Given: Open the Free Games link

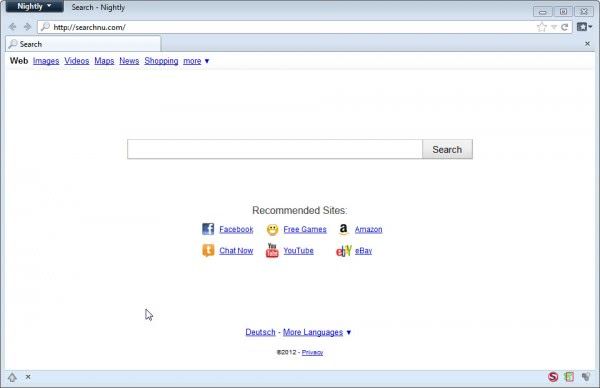Looking at the screenshot, I should 305,229.
